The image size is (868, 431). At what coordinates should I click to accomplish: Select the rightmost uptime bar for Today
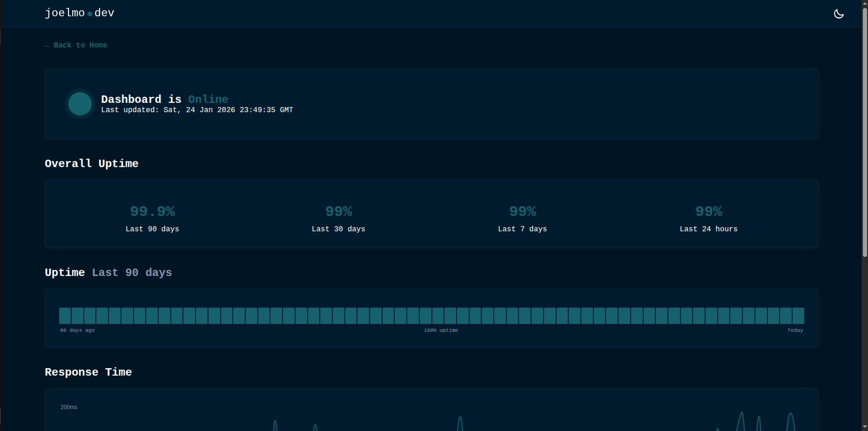[798, 316]
